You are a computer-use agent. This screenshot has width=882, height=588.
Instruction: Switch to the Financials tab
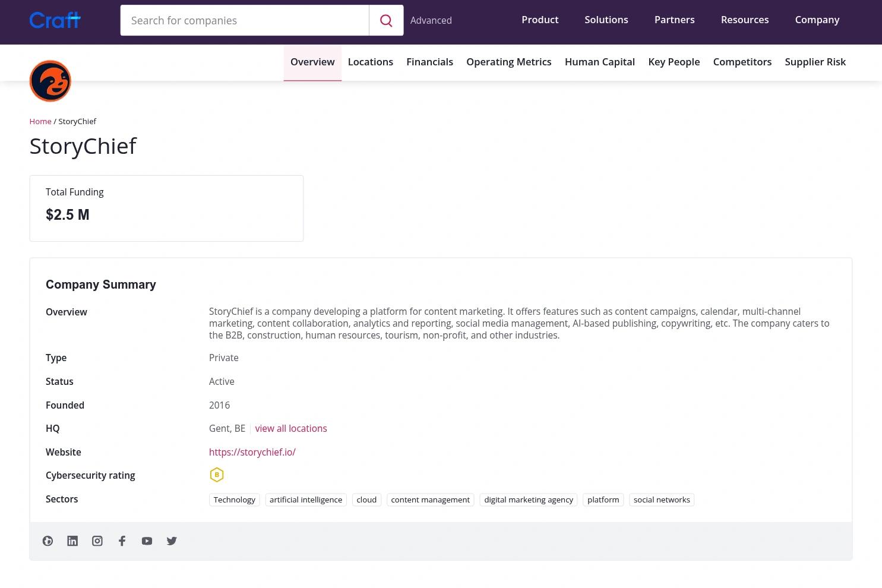[x=429, y=62]
